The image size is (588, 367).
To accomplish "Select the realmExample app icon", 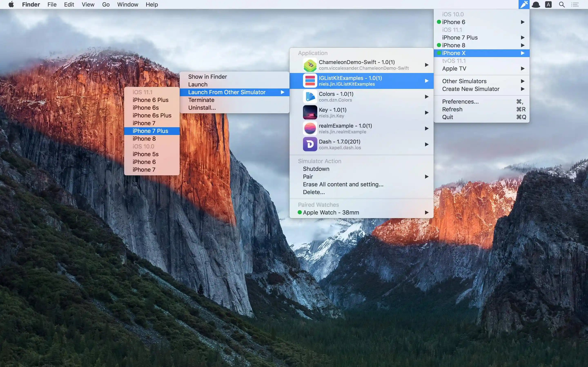I will click(310, 128).
